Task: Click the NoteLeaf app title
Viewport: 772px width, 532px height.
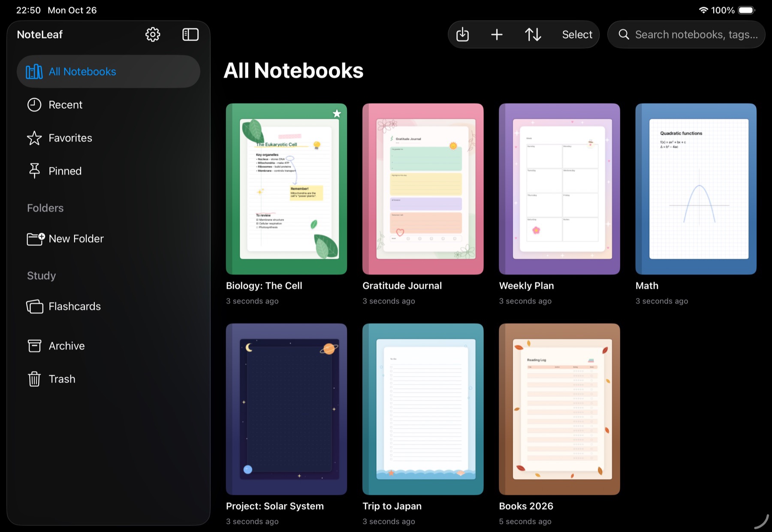Action: coord(40,34)
